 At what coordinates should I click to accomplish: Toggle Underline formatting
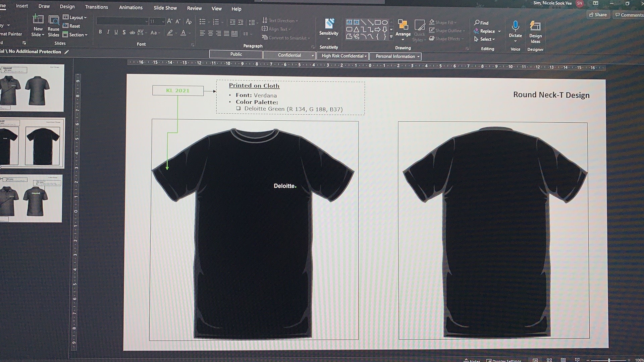click(x=116, y=32)
